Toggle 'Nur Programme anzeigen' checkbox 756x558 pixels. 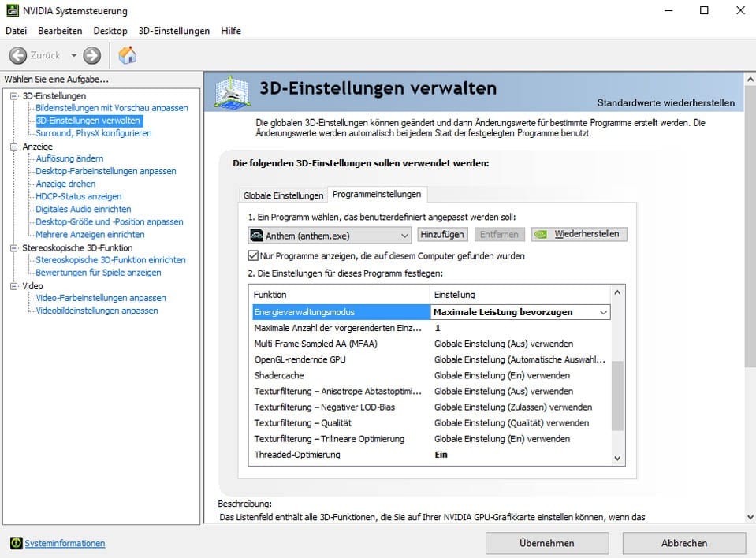[253, 255]
